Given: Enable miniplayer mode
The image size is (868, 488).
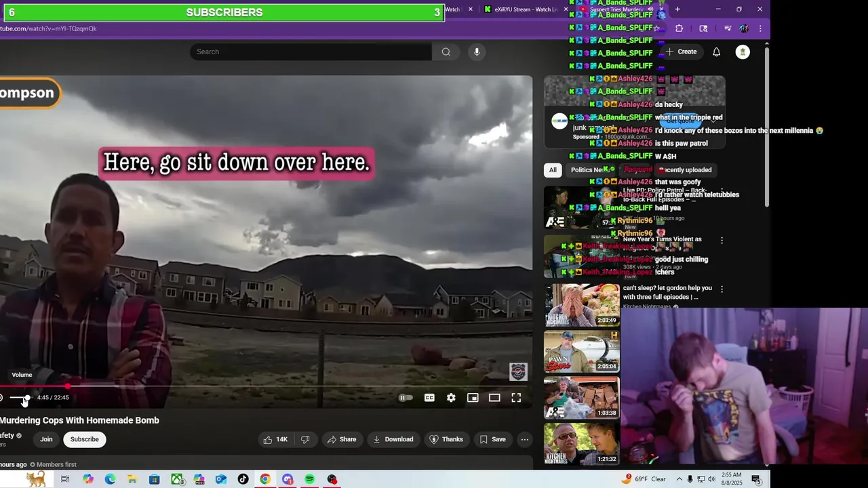Looking at the screenshot, I should tap(473, 398).
